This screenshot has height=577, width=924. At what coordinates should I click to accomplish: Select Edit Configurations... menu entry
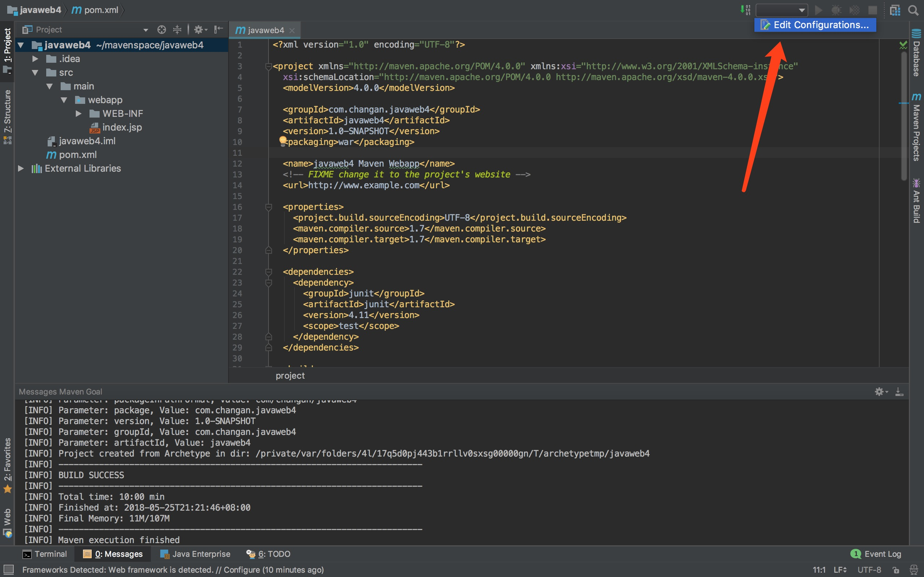pyautogui.click(x=815, y=25)
